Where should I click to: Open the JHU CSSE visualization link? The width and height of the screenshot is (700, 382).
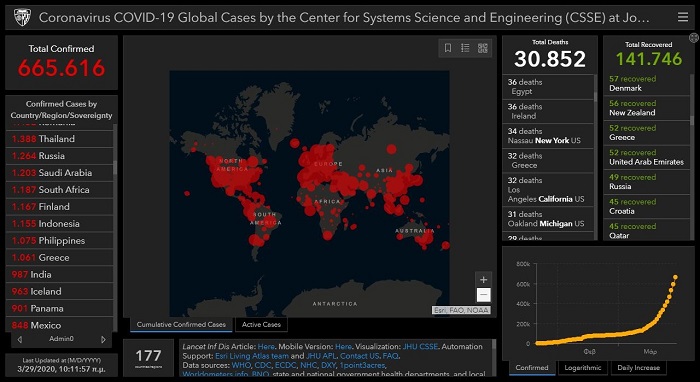click(x=420, y=347)
